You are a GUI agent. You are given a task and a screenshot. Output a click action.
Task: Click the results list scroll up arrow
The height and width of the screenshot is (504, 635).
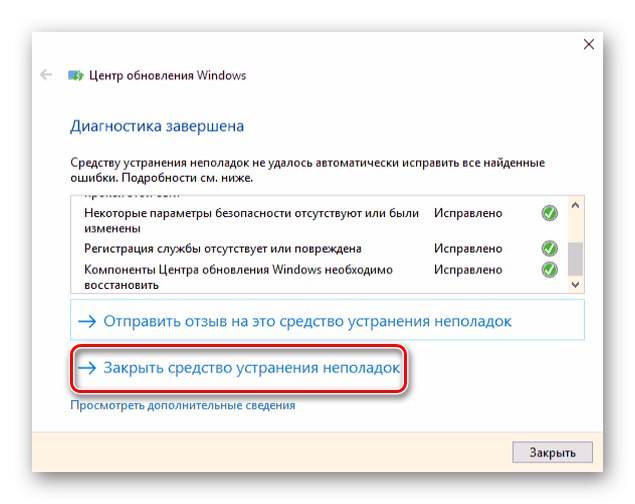pos(575,206)
